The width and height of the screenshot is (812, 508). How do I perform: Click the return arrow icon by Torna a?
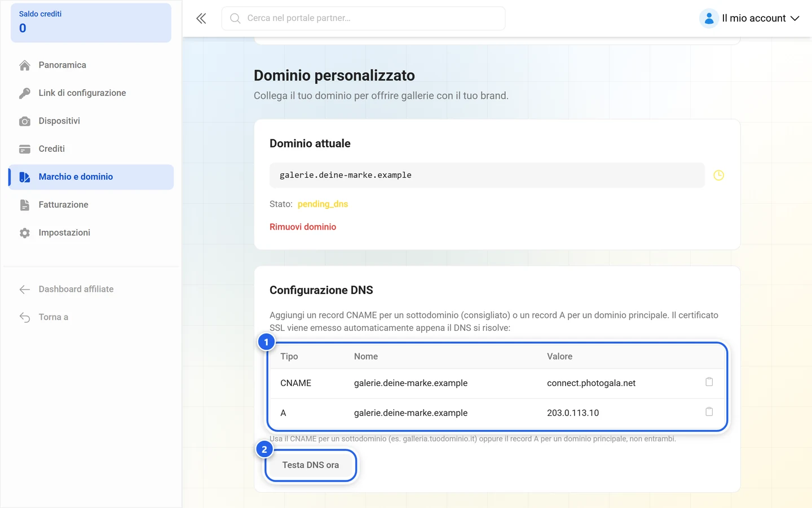[25, 317]
